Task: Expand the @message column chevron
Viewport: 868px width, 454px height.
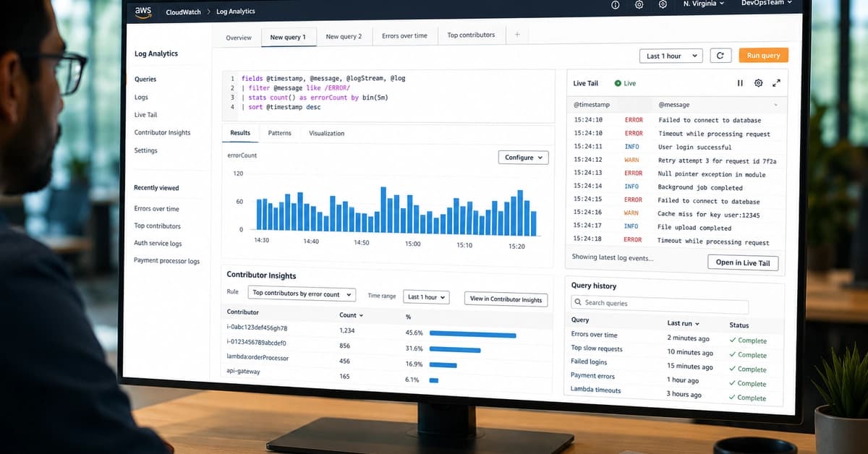Action: (776, 106)
